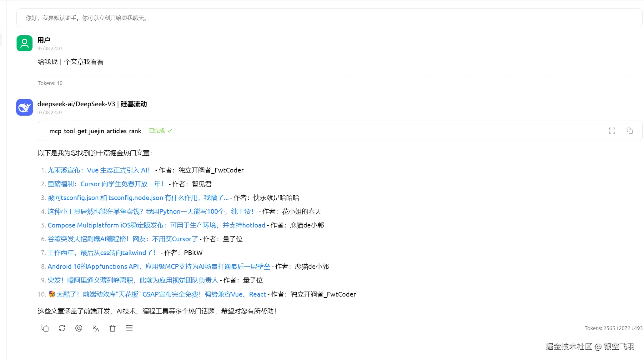644x360 pixels.
Task: Click the user message 给我找十个文章我看看
Action: coord(71,62)
